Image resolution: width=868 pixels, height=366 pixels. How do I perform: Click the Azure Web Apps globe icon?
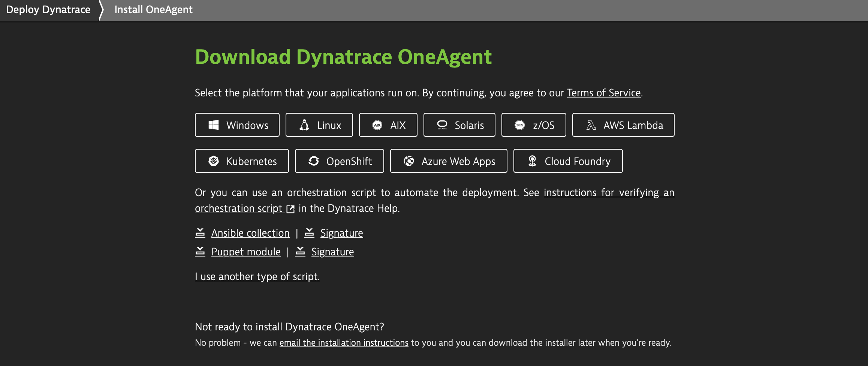409,161
